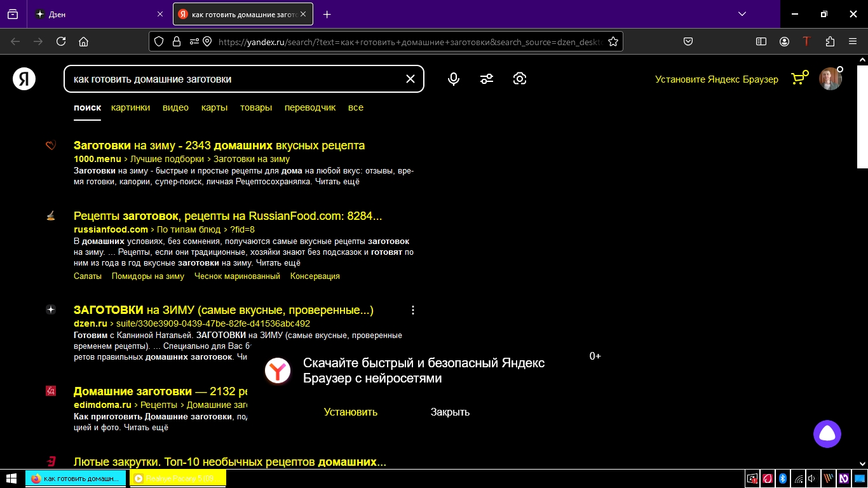
Task: Open the Wi-Fi network tray icon
Action: click(x=799, y=478)
